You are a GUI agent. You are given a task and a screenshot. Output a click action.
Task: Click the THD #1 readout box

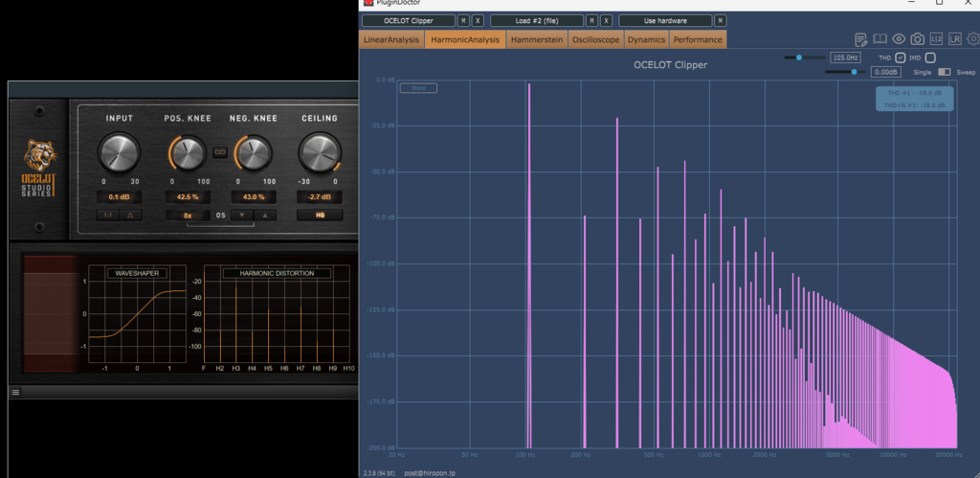pyautogui.click(x=915, y=93)
